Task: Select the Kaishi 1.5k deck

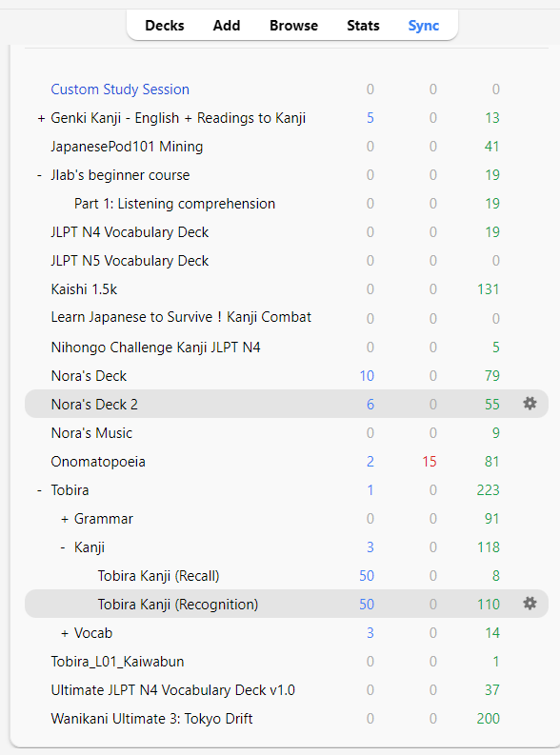Action: [84, 289]
